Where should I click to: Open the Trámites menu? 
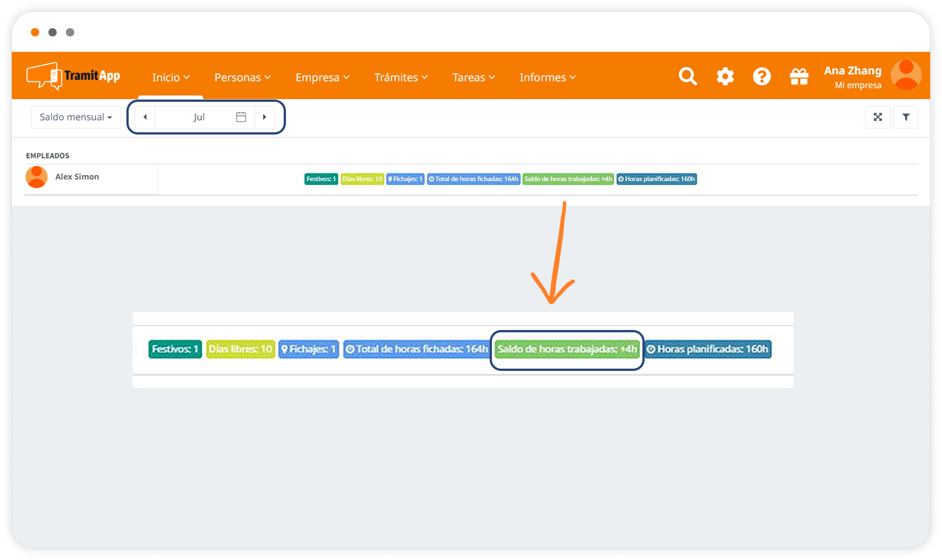coord(401,78)
